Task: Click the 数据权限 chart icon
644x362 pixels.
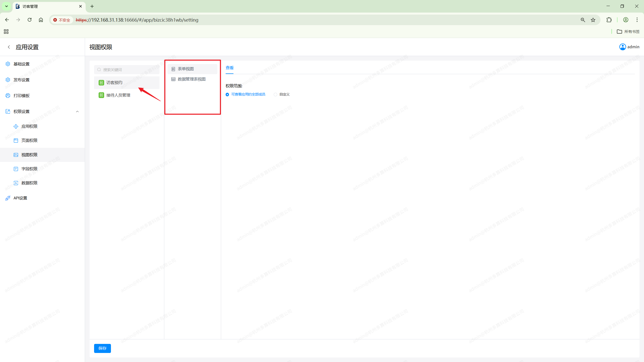Action: tap(16, 183)
